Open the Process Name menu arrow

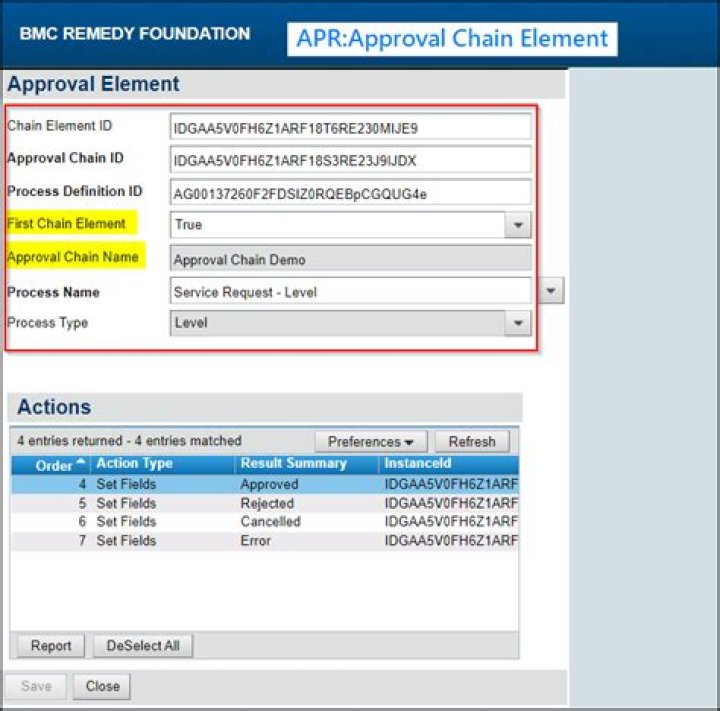click(x=551, y=291)
